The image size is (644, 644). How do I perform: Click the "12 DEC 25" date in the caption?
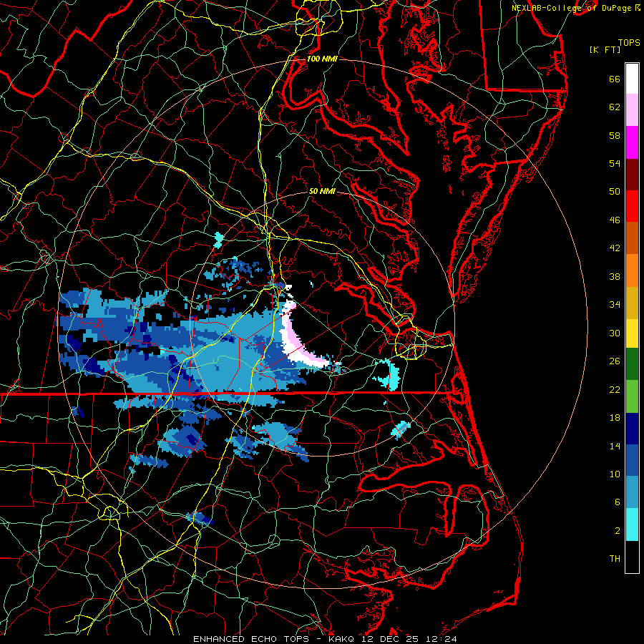pyautogui.click(x=390, y=639)
